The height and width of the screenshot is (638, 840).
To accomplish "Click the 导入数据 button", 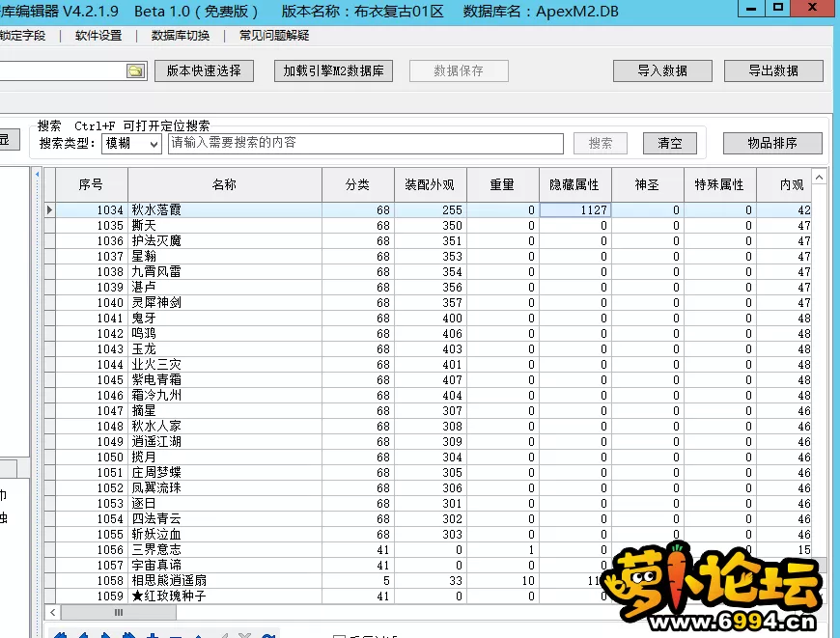I will point(662,71).
